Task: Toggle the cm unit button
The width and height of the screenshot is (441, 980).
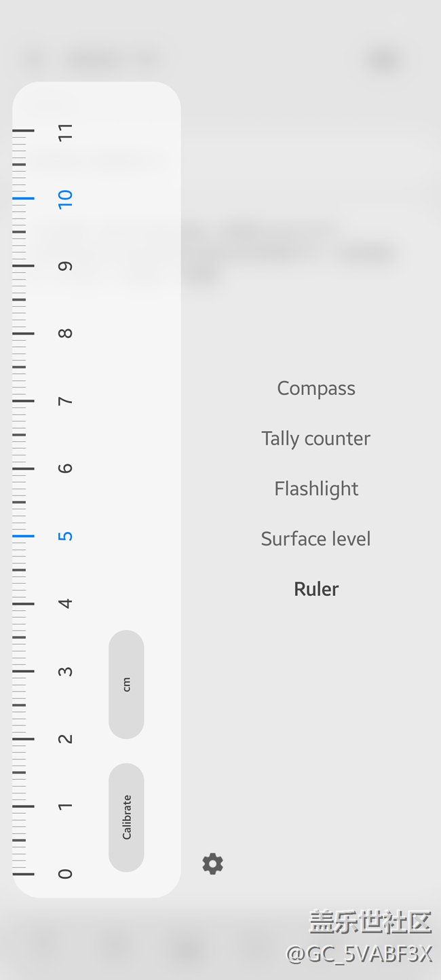Action: (x=126, y=684)
